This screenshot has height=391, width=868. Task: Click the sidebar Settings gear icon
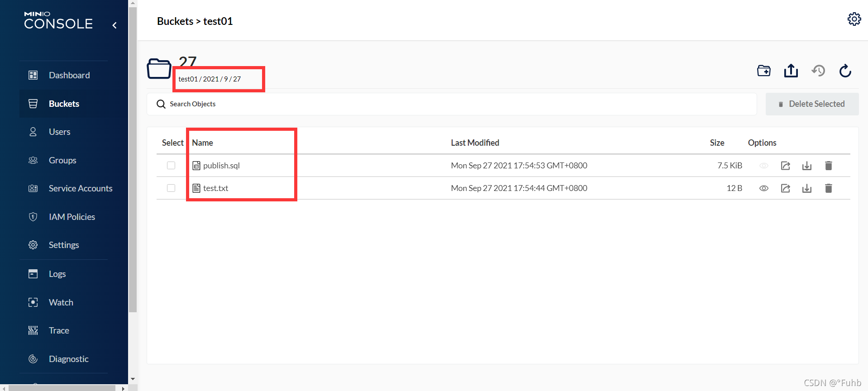(x=33, y=245)
